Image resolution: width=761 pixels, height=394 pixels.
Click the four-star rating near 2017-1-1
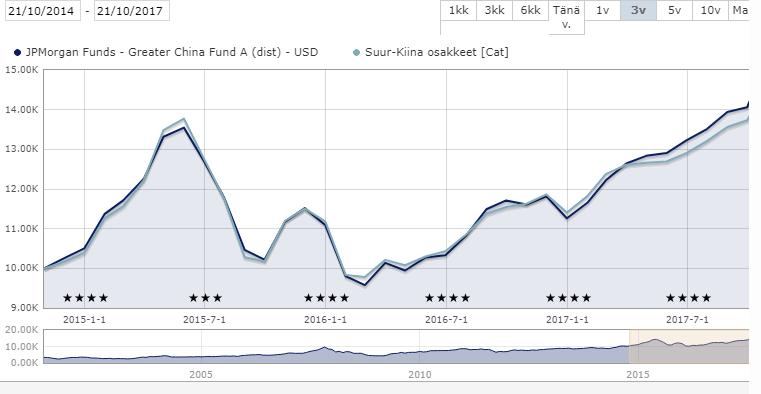click(x=568, y=298)
